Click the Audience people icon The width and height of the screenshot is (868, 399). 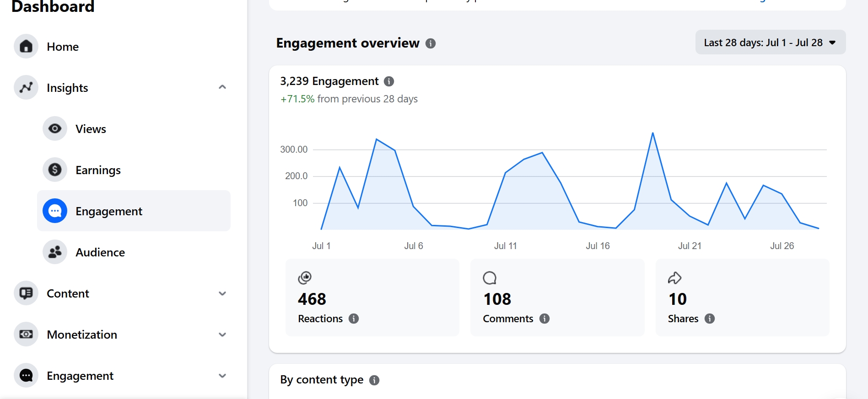(x=55, y=252)
